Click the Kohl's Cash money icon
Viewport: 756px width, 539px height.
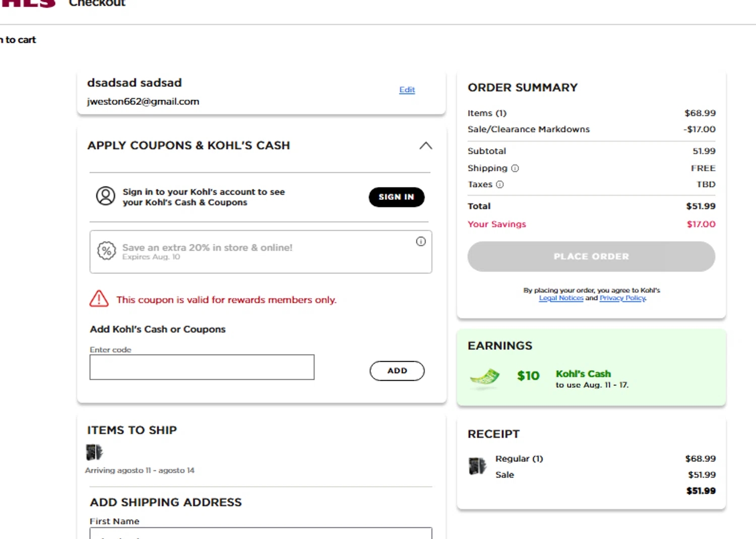click(484, 378)
